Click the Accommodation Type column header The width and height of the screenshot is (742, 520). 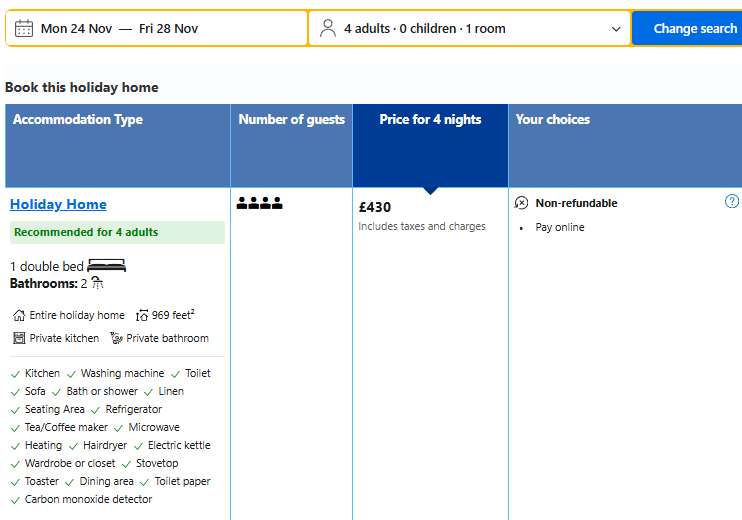click(x=78, y=120)
